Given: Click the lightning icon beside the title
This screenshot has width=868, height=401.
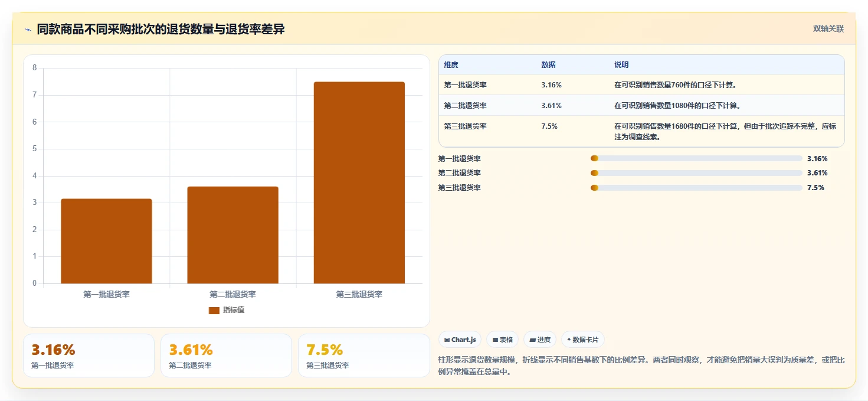Looking at the screenshot, I should 28,30.
